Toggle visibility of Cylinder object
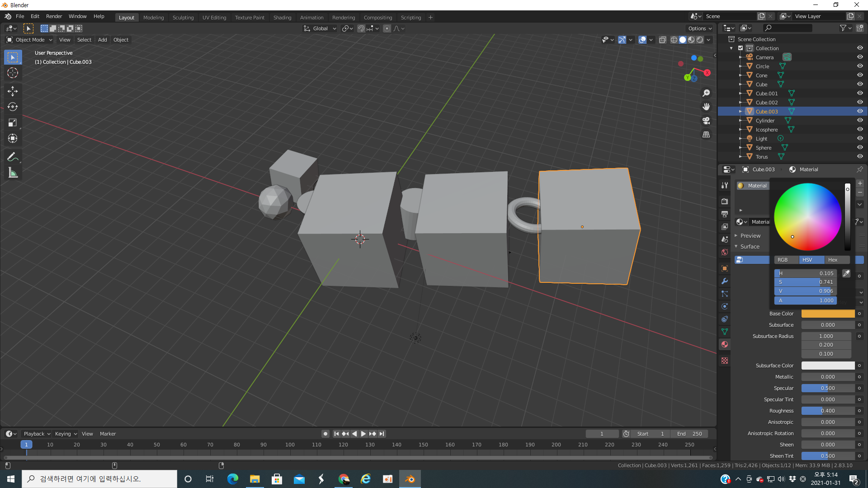The width and height of the screenshot is (868, 488). [x=860, y=121]
